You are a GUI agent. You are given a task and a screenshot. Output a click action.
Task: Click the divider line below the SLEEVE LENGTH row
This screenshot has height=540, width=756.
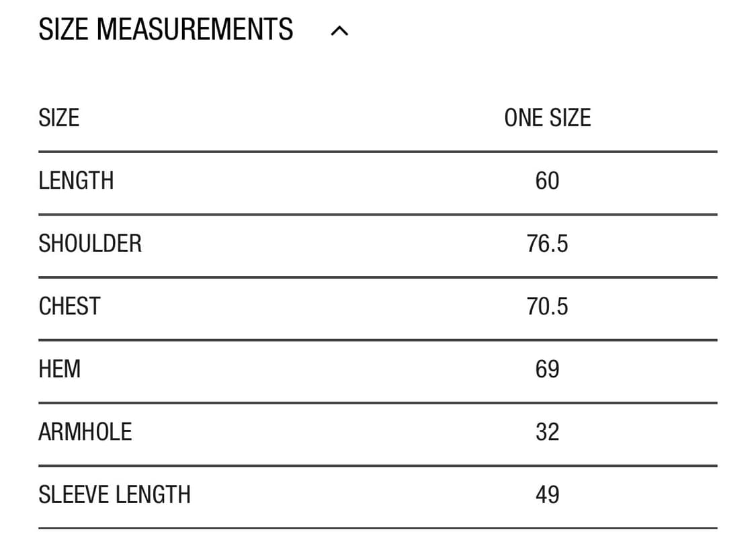378,528
